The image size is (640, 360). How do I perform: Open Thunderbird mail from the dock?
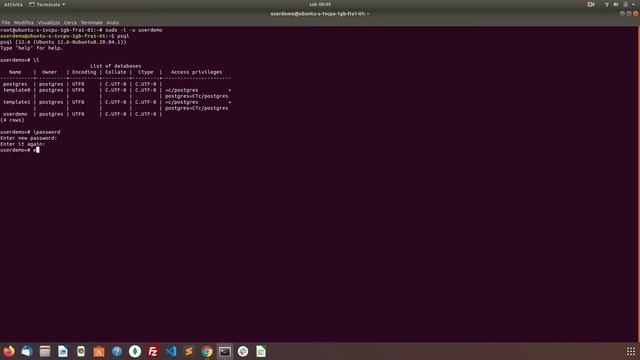point(27,351)
